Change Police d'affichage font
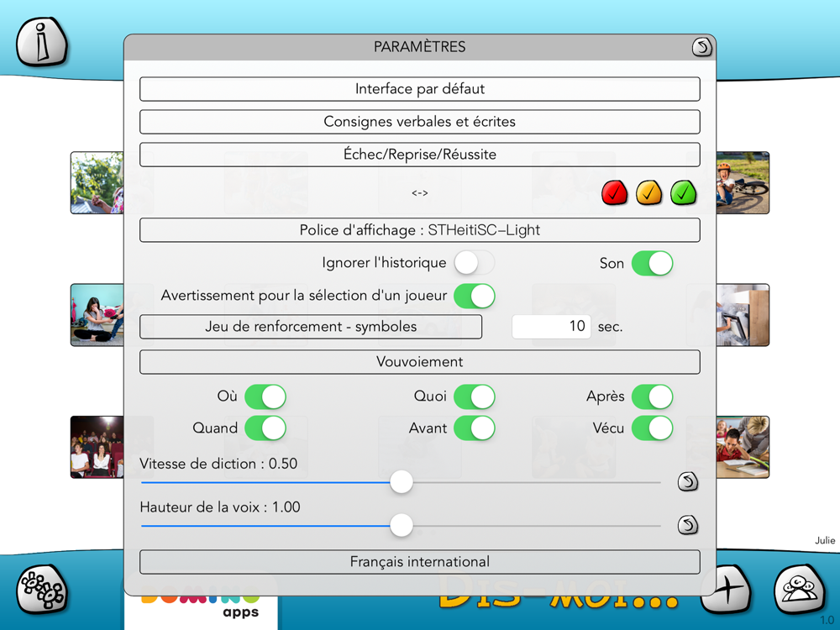This screenshot has width=840, height=630. tap(420, 230)
